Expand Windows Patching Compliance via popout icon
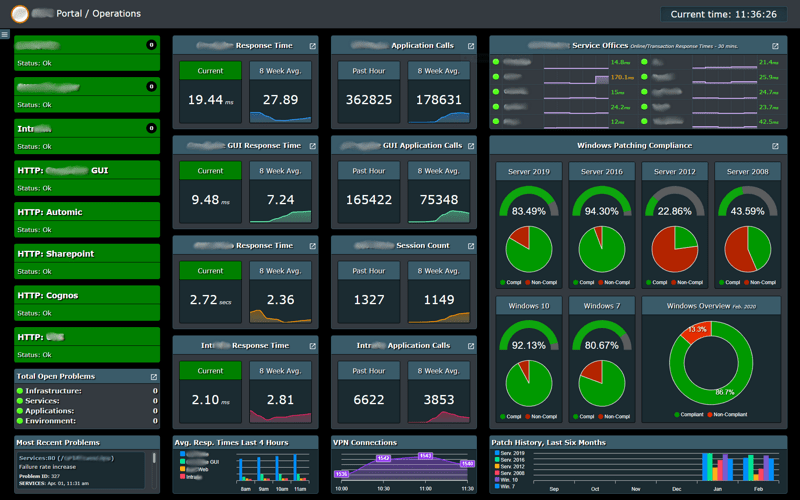The image size is (800, 500). pyautogui.click(x=776, y=146)
